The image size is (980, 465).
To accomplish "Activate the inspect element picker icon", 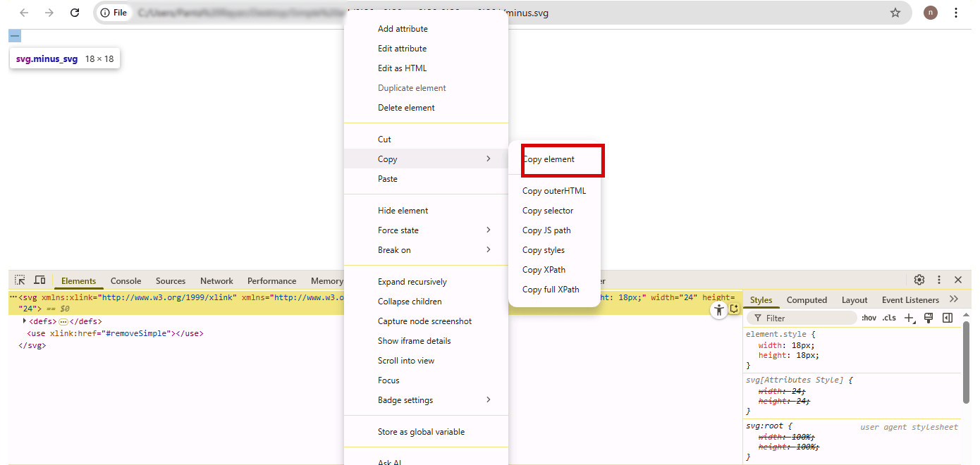I will pyautogui.click(x=20, y=280).
